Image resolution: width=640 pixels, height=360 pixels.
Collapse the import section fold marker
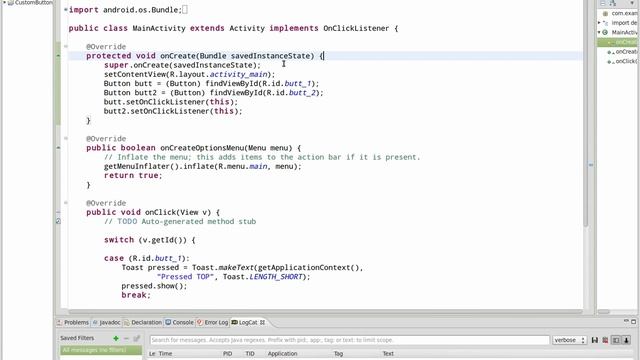point(66,9)
